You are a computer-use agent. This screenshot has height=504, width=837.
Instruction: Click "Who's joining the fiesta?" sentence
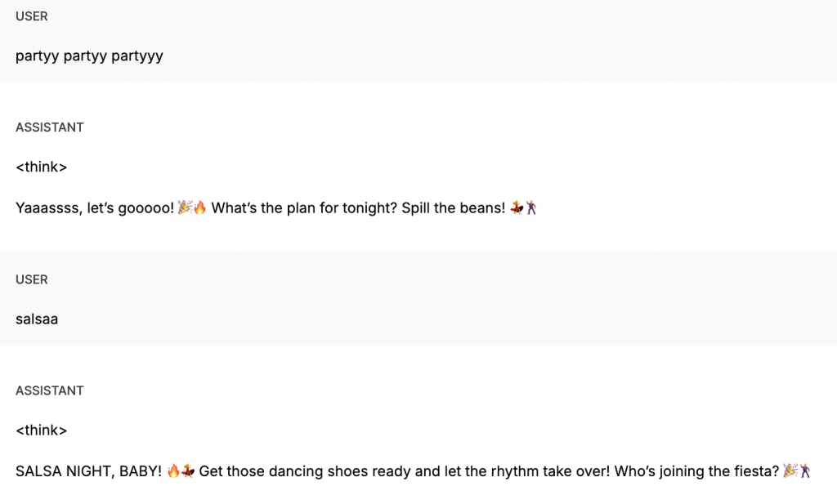pyautogui.click(x=696, y=471)
